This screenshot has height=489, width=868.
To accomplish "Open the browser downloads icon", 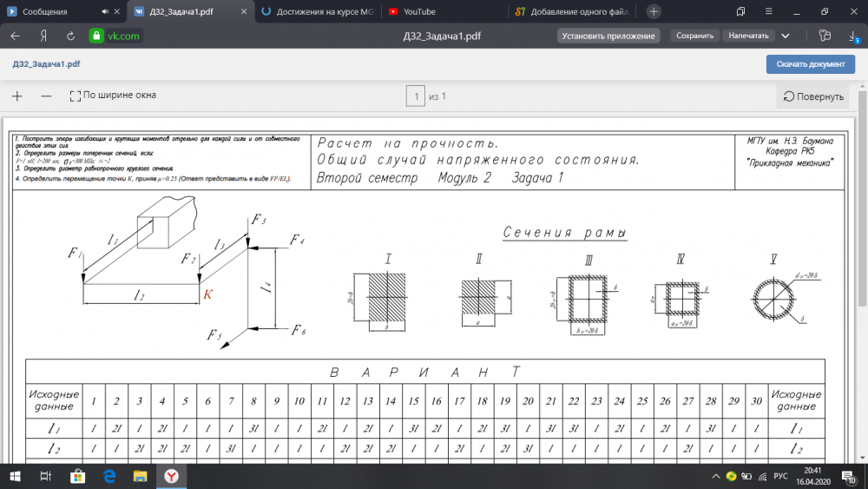I will click(853, 36).
